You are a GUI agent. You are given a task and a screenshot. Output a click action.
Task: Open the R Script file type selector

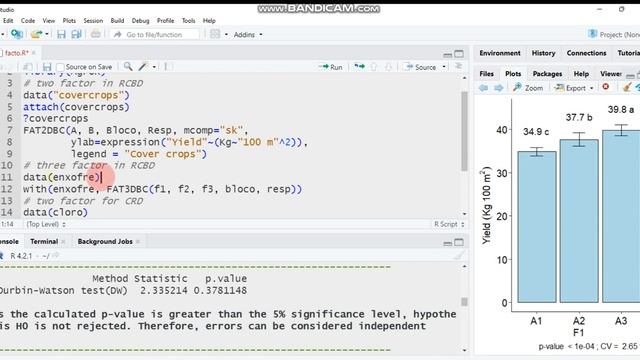coord(449,224)
